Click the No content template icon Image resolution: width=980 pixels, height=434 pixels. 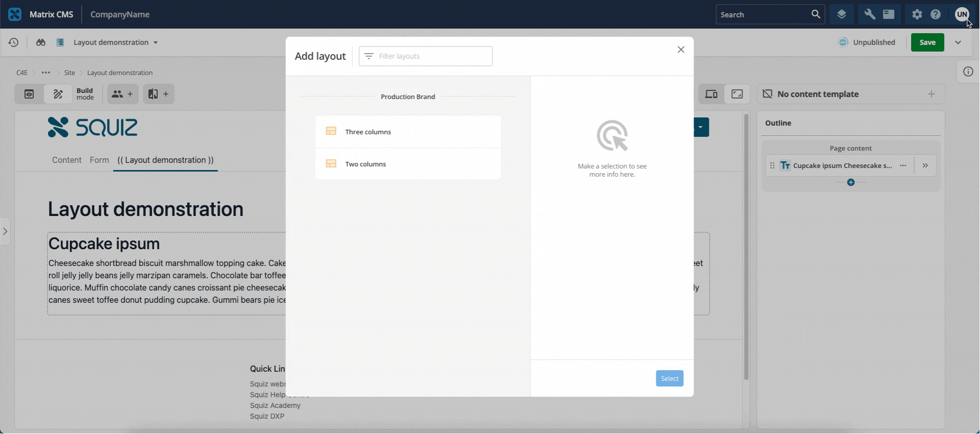coord(767,94)
